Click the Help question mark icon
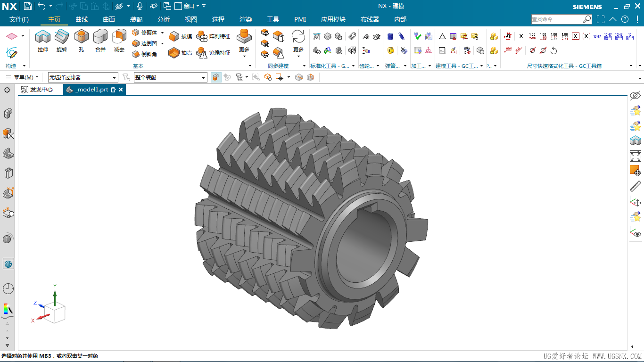644x362 pixels. pos(625,19)
